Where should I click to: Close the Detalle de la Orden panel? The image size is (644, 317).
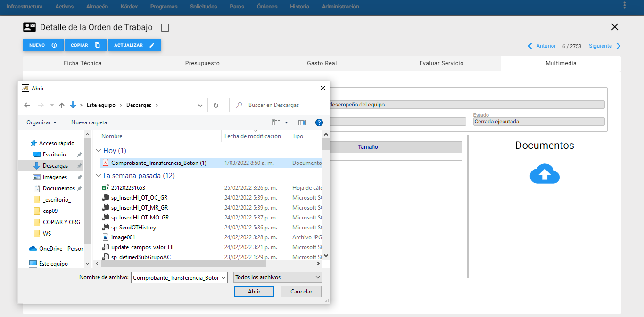pyautogui.click(x=615, y=27)
